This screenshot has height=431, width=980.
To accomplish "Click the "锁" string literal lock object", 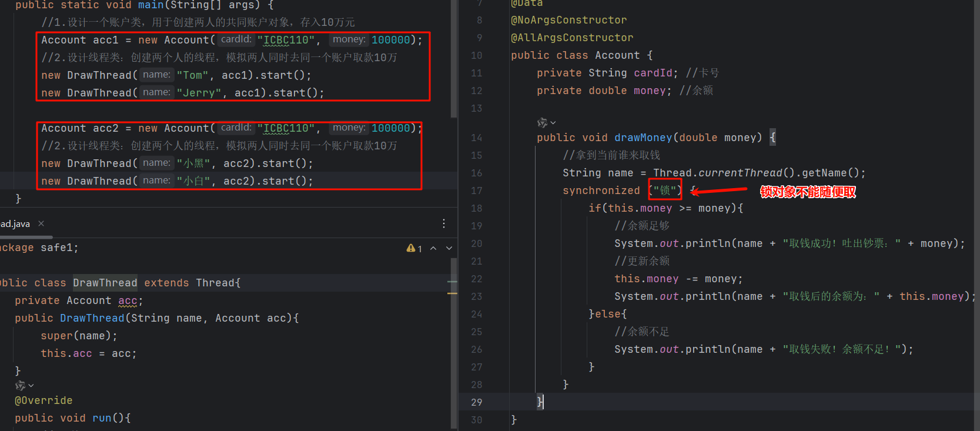I will click(x=665, y=191).
